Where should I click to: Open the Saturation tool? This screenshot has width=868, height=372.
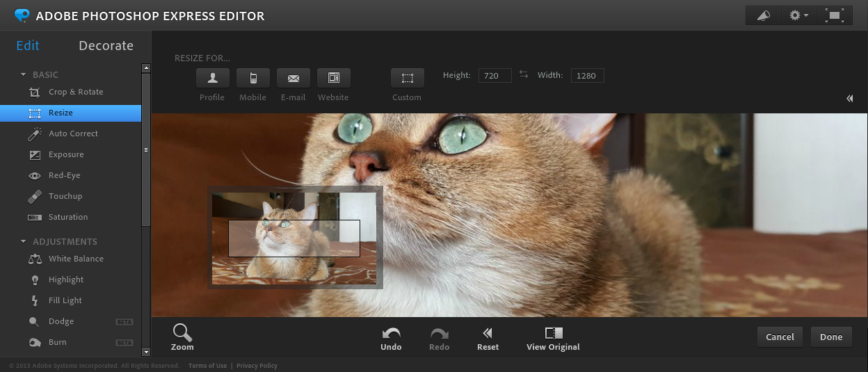[x=70, y=217]
